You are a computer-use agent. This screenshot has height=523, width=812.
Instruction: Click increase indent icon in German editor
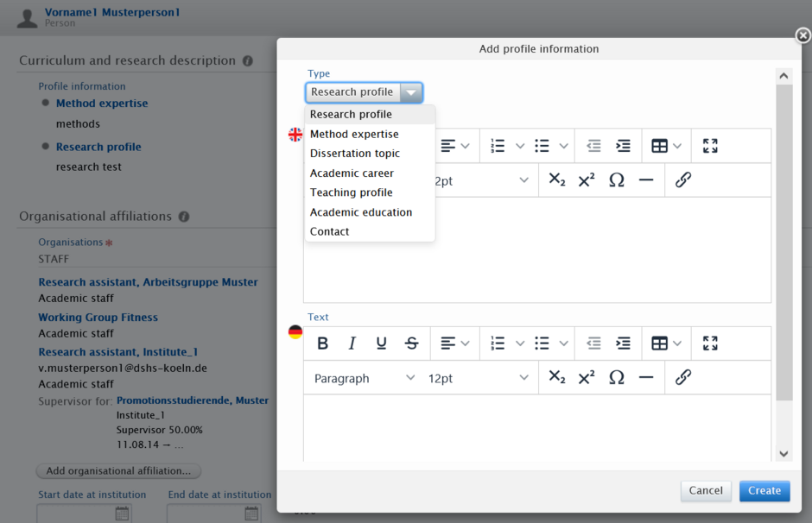tap(623, 343)
